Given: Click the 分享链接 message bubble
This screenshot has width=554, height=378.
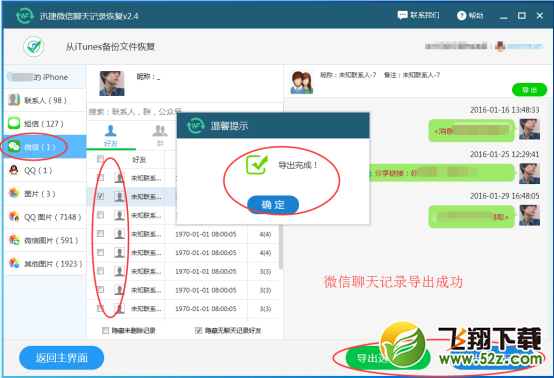Looking at the screenshot, I should click(x=442, y=173).
